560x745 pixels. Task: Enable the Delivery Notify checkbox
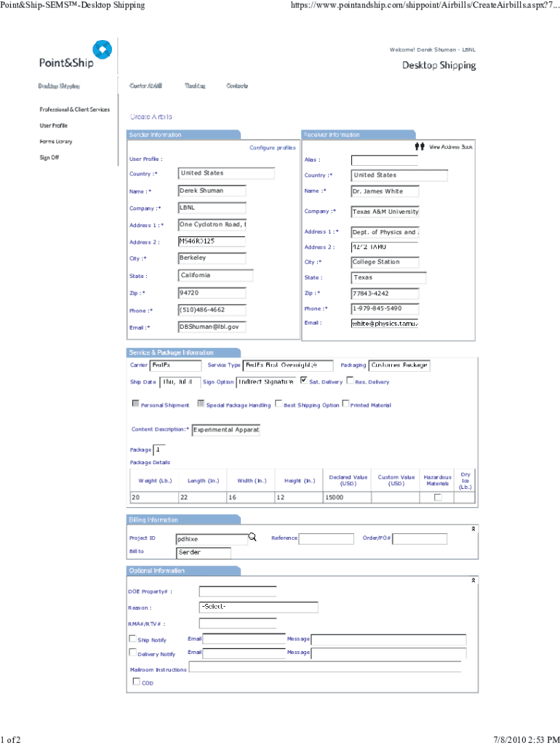(x=132, y=653)
